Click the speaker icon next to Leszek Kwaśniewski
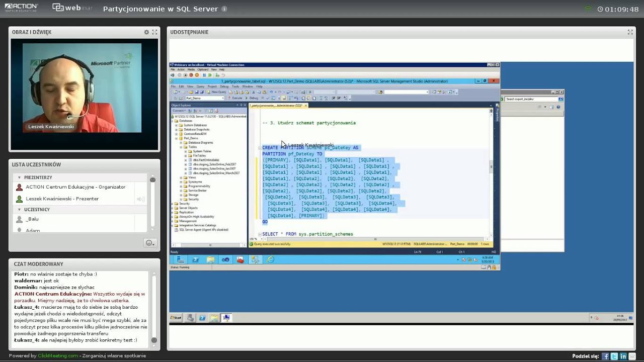This screenshot has height=362, width=644. pos(141,199)
